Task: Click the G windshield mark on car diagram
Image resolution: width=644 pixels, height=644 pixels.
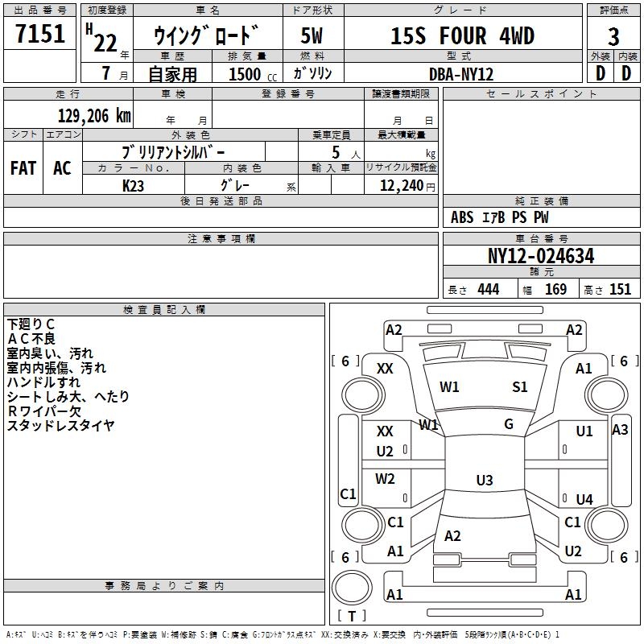Action: tap(508, 424)
